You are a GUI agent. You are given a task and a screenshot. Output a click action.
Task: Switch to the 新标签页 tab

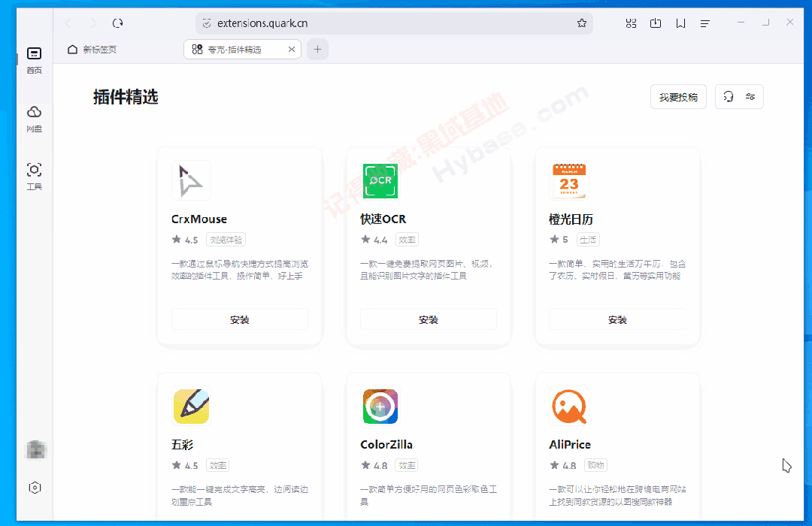[92, 49]
